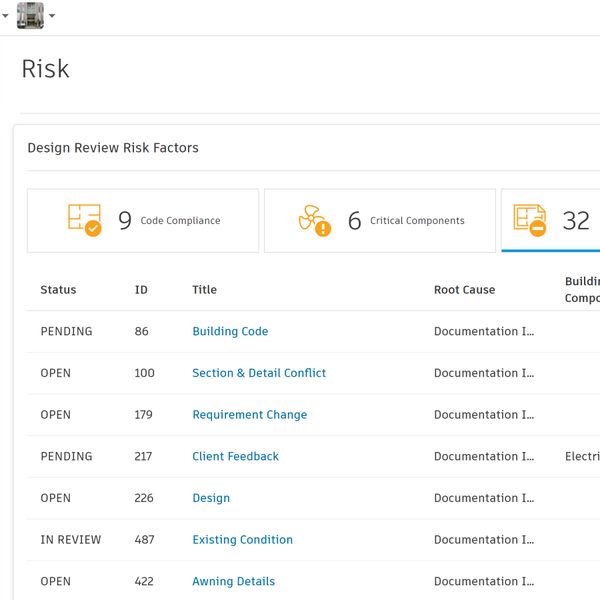View the Existing Condition issue
The height and width of the screenshot is (600, 600).
click(x=242, y=540)
